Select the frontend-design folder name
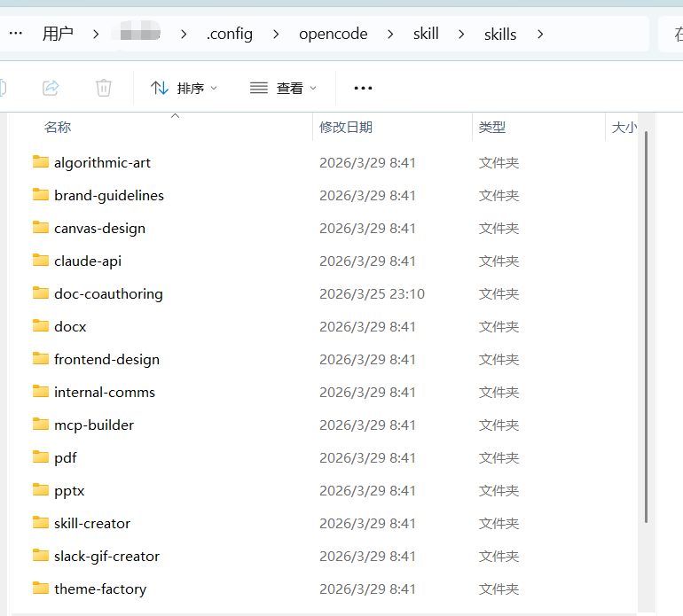The width and height of the screenshot is (683, 616). tap(106, 360)
